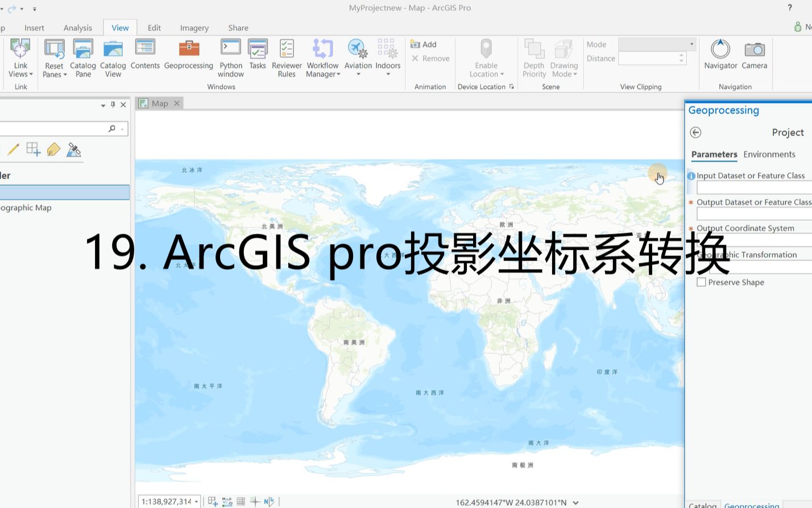Open coordinate display units dropdown

pyautogui.click(x=575, y=502)
